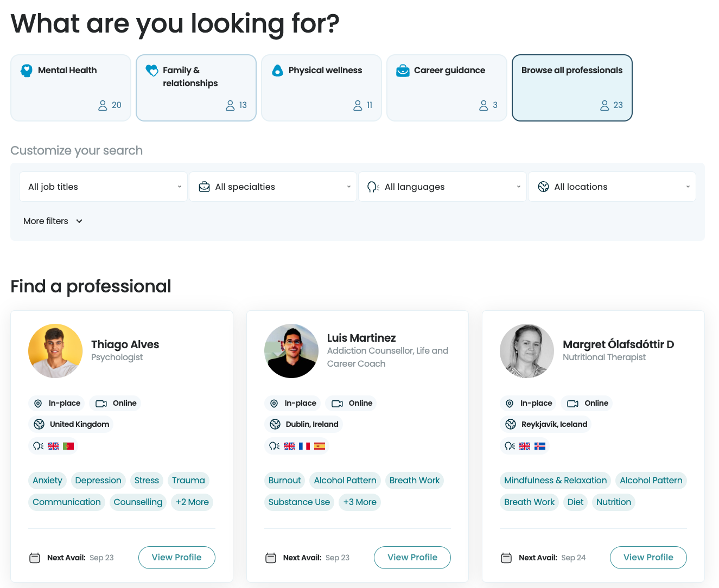Click Thiago Alves profile photo
719x588 pixels.
(x=55, y=351)
